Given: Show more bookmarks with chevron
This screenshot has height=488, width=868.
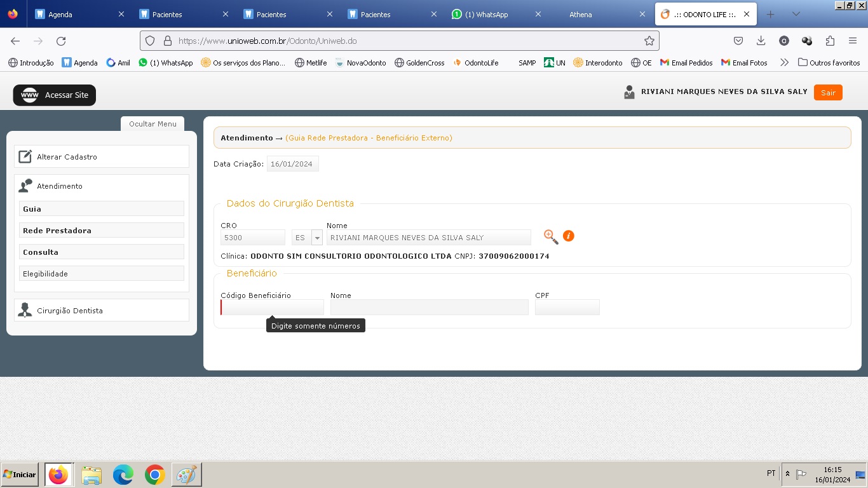Looking at the screenshot, I should 784,62.
